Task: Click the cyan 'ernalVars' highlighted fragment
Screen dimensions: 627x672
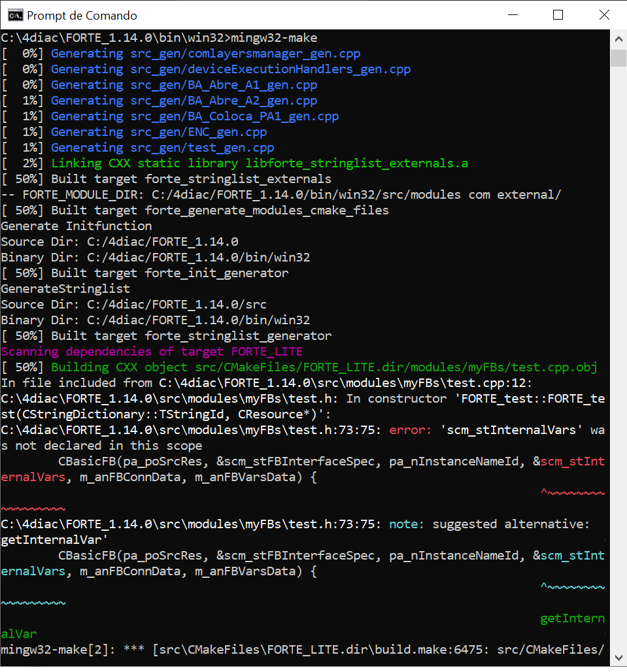Action: [x=33, y=571]
